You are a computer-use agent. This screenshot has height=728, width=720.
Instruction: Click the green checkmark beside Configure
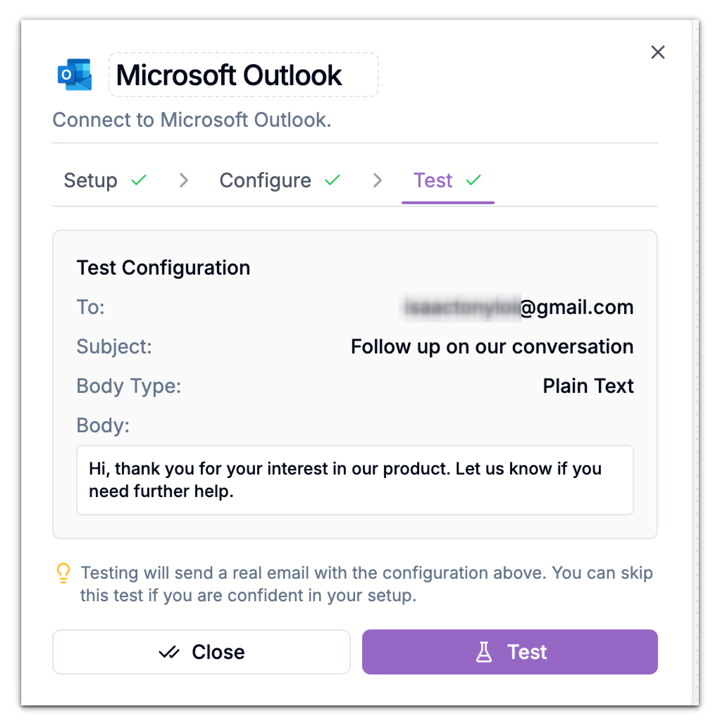[333, 180]
